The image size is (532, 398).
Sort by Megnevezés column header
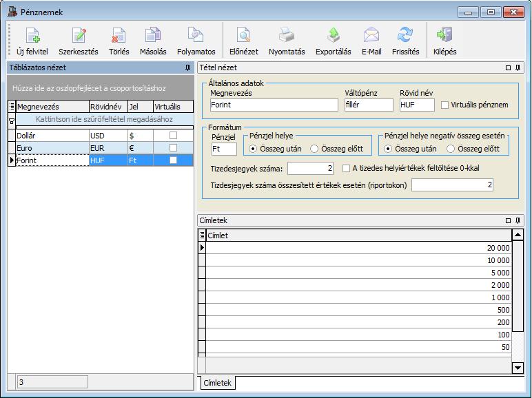[x=52, y=107]
